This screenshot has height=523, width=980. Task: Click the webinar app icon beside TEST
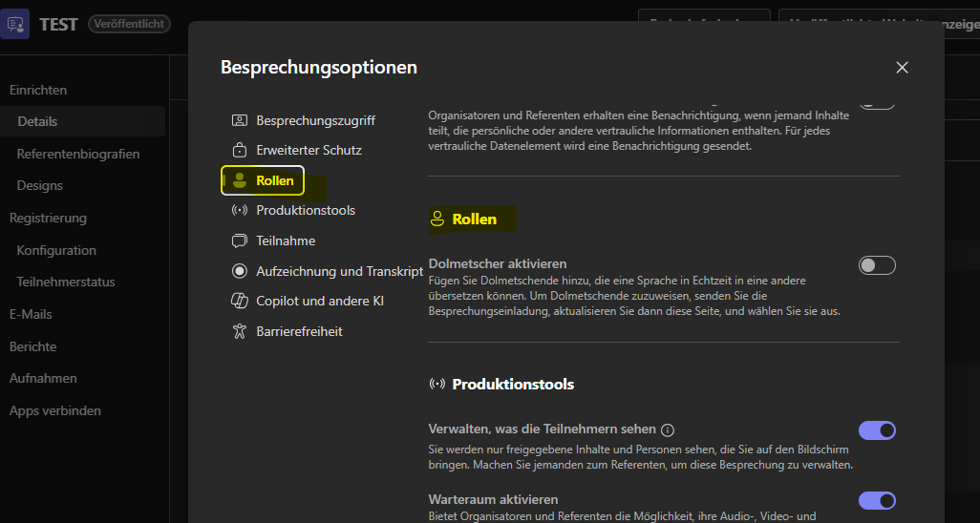pos(15,25)
